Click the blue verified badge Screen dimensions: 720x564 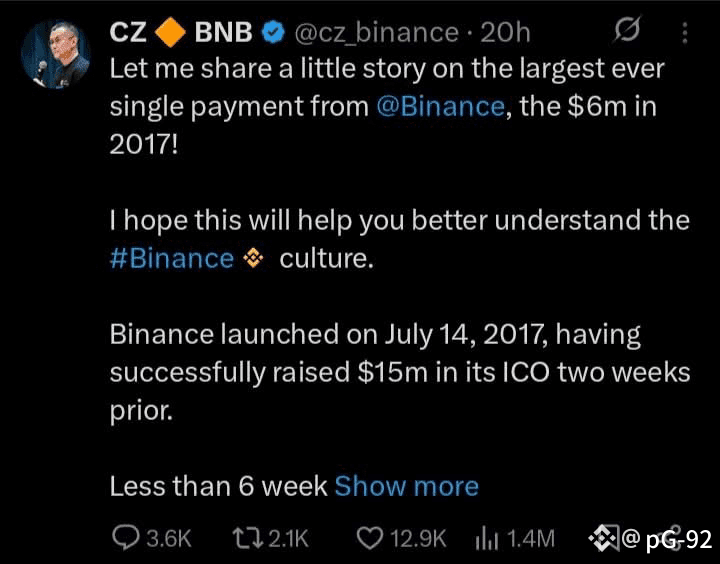point(273,33)
